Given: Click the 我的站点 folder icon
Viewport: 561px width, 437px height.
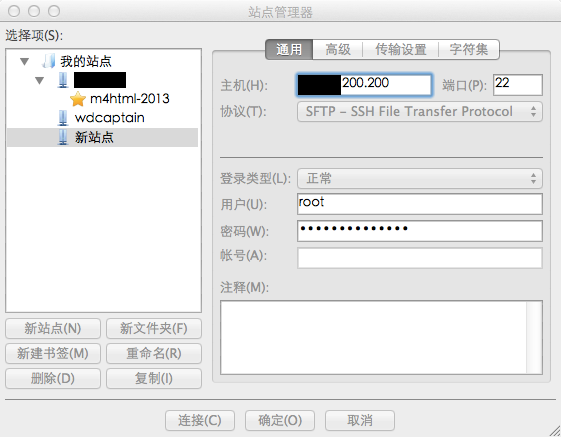Looking at the screenshot, I should tap(49, 61).
